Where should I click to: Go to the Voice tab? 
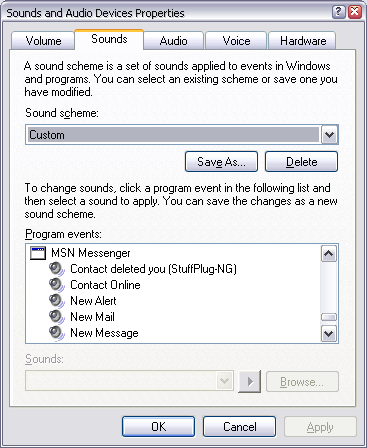(x=236, y=41)
